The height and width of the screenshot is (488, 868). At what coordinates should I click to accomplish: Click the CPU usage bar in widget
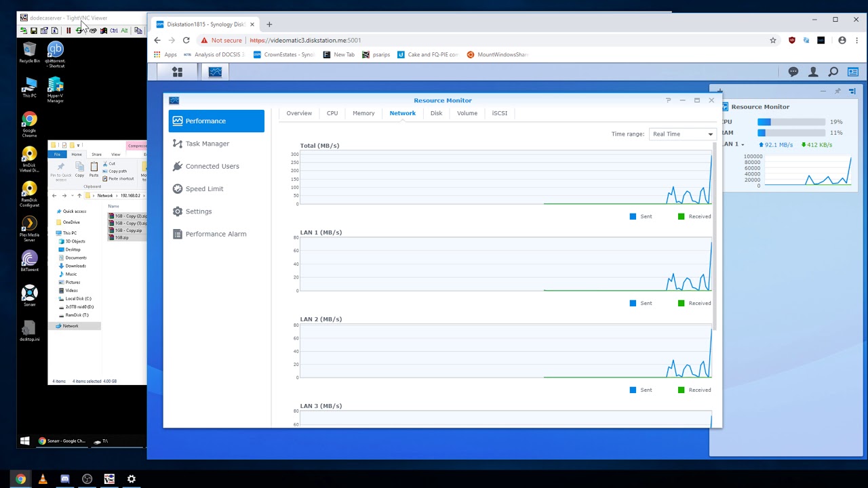[791, 122]
